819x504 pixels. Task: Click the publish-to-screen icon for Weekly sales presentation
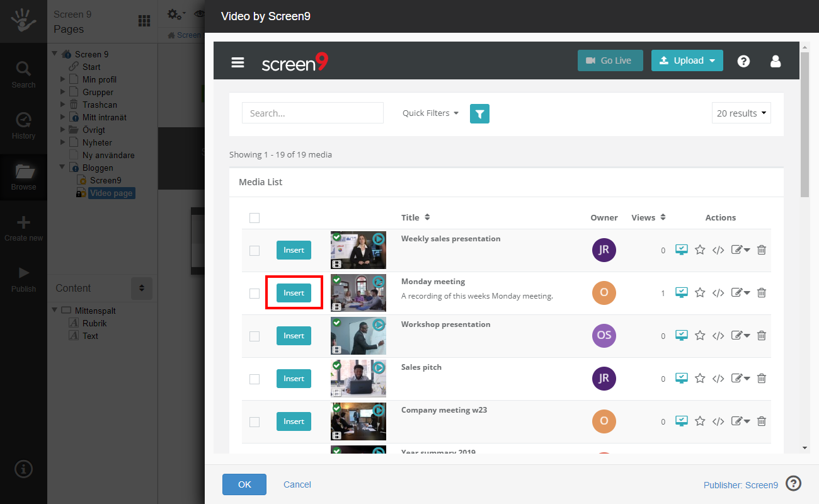tap(681, 249)
